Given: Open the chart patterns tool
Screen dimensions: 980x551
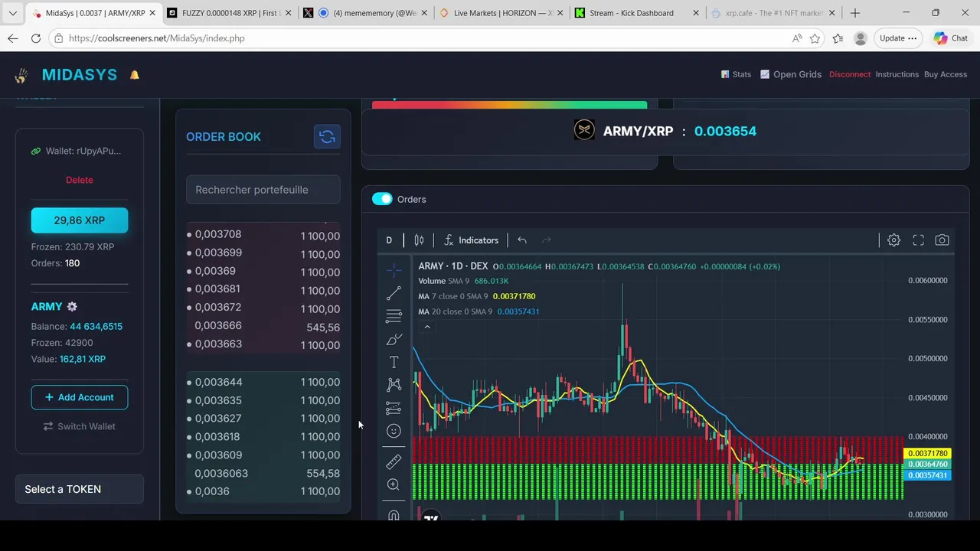Looking at the screenshot, I should pos(394,385).
